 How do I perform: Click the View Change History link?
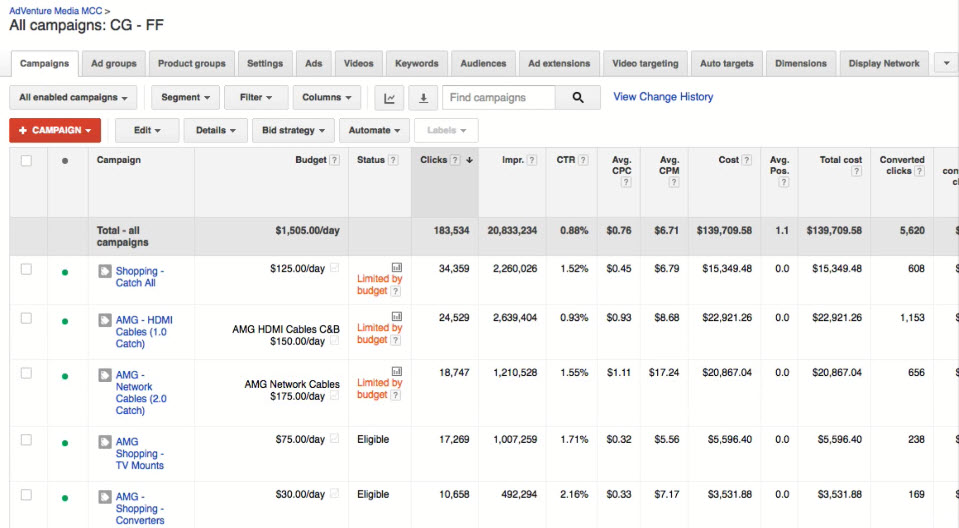click(663, 97)
